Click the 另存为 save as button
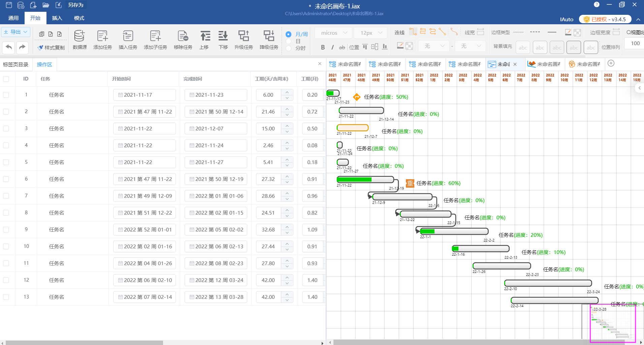 click(x=75, y=5)
